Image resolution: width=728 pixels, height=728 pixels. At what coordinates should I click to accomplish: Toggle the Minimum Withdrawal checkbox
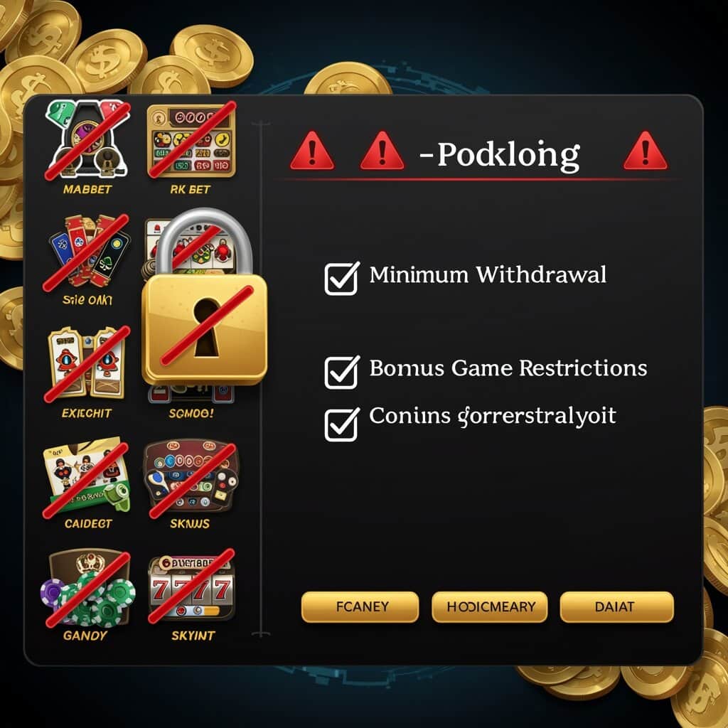pos(342,278)
